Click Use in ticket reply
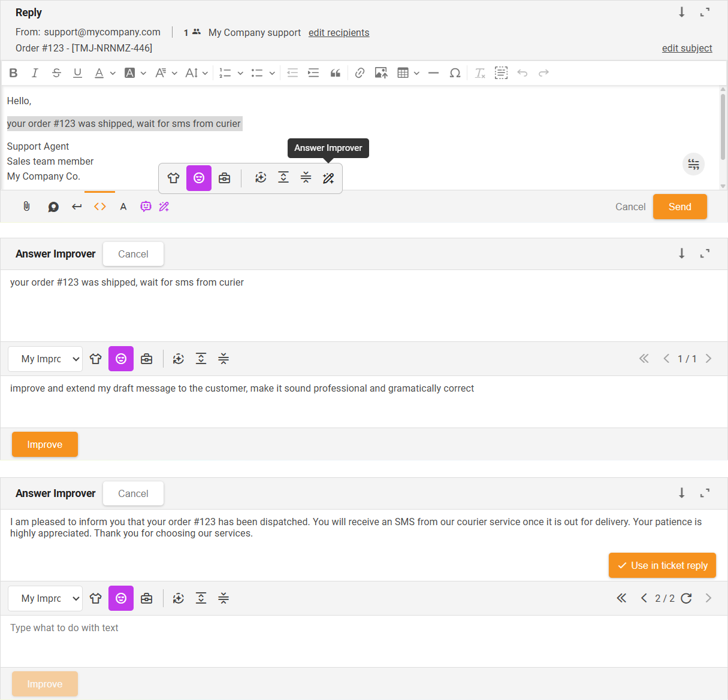This screenshot has width=728, height=700. point(662,565)
